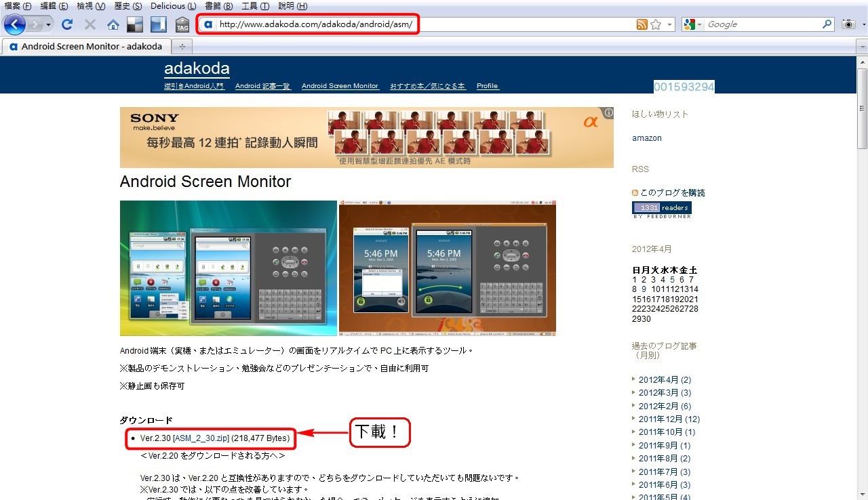Screen dimensions: 868x500
Task: Open the Google search engine selector
Action: (693, 24)
